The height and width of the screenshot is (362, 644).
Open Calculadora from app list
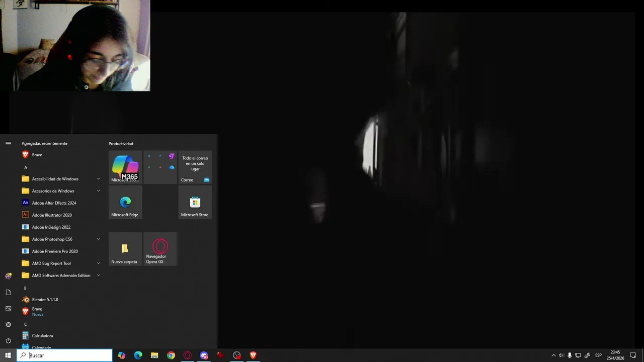point(61,336)
